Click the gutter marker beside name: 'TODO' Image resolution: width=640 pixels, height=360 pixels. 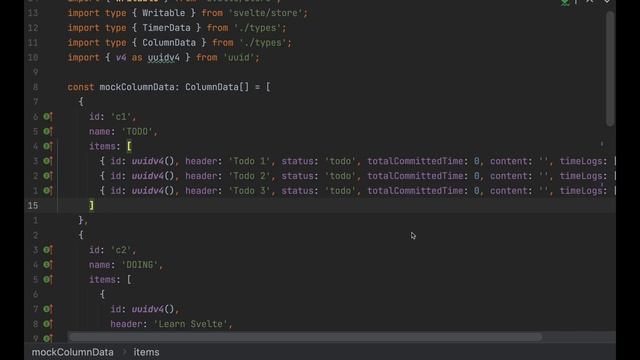(48, 131)
